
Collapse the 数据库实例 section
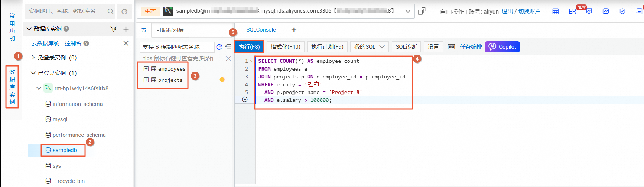pyautogui.click(x=29, y=29)
